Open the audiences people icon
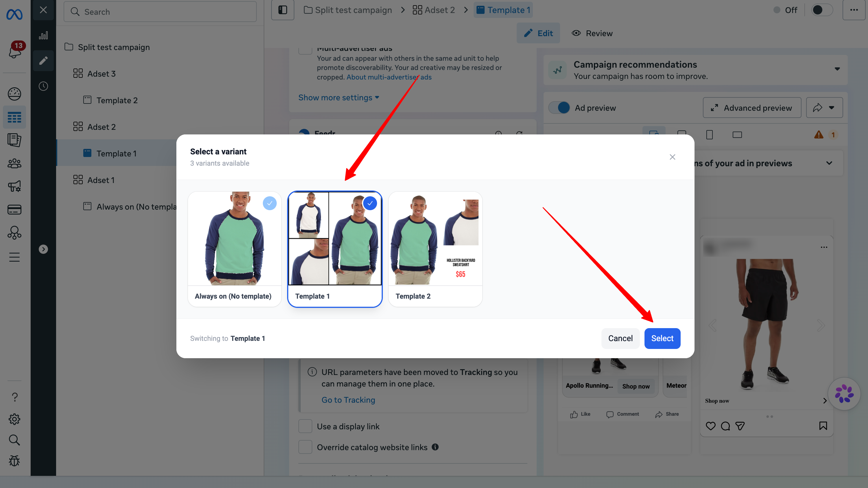The height and width of the screenshot is (488, 868). 14,163
